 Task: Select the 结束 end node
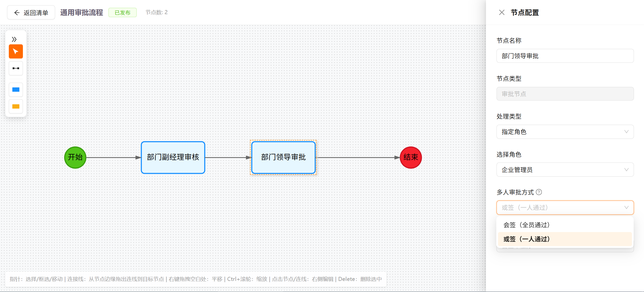(411, 157)
